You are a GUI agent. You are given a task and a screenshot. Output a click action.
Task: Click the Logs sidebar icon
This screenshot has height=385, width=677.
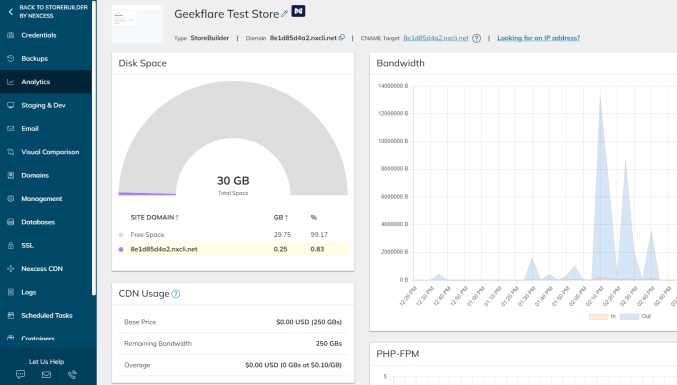point(11,292)
